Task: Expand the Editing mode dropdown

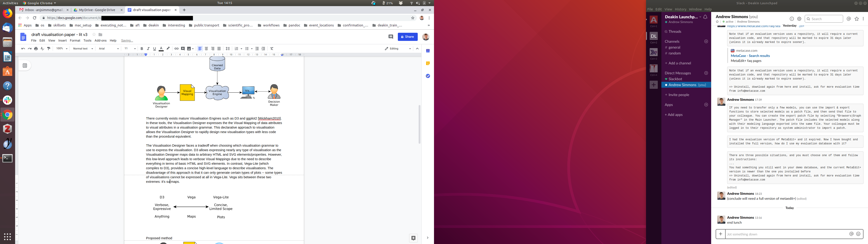Action: (398, 49)
